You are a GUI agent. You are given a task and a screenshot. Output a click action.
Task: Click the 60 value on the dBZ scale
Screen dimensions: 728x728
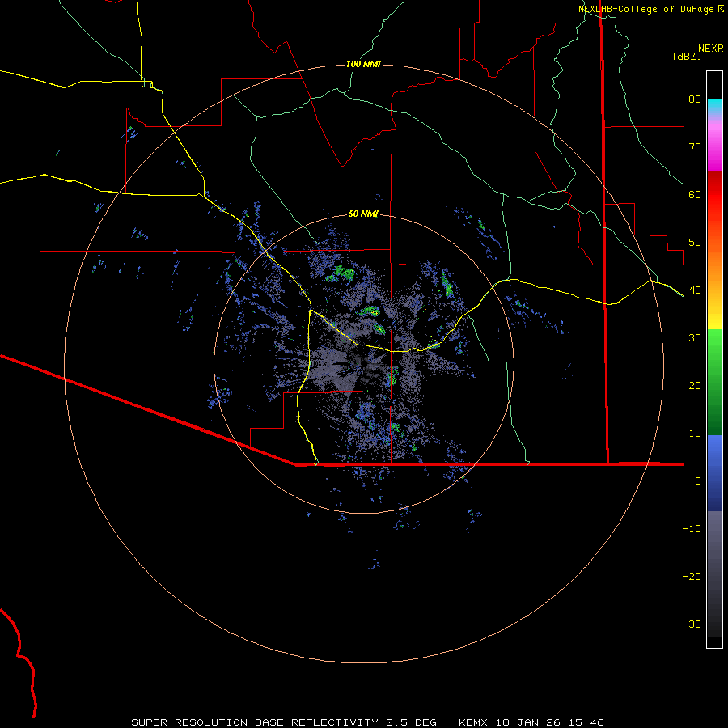(695, 194)
